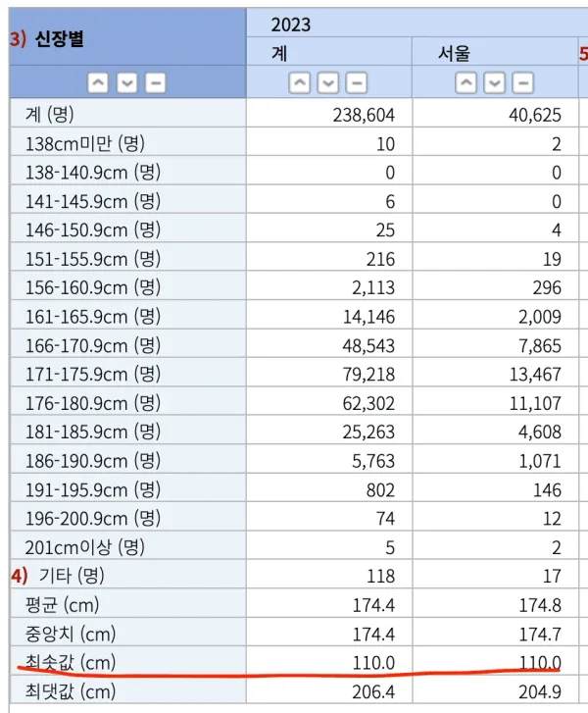This screenshot has height=713, width=588.
Task: Click the value 146 in 서울 column
Action: coord(547,490)
